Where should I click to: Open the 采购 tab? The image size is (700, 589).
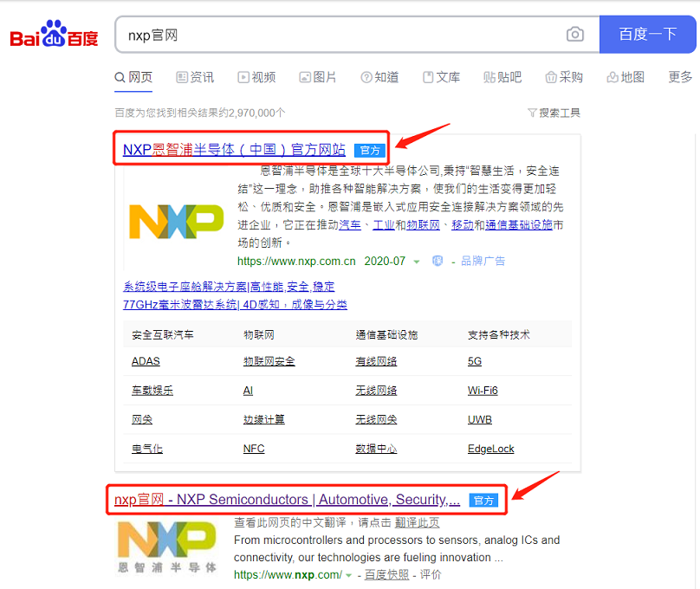pyautogui.click(x=564, y=77)
